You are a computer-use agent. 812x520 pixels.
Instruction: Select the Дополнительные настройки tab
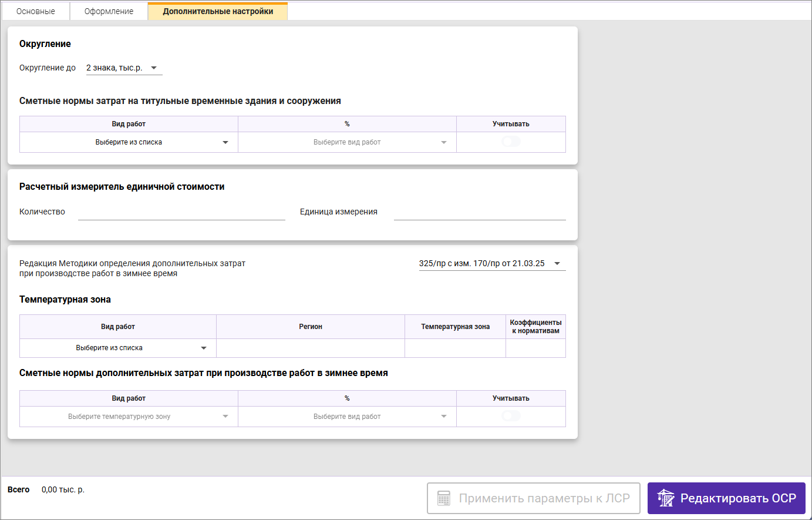point(218,11)
